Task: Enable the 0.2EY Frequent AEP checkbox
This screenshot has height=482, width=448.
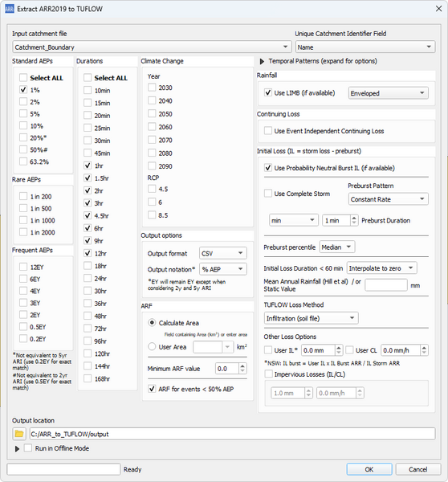Action: point(23,338)
